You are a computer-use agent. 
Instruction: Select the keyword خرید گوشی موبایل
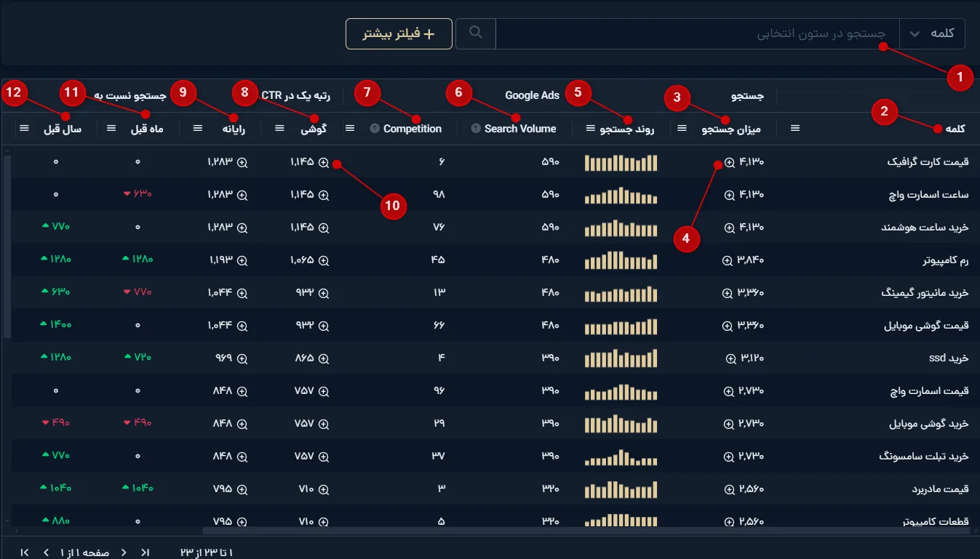[x=929, y=424]
